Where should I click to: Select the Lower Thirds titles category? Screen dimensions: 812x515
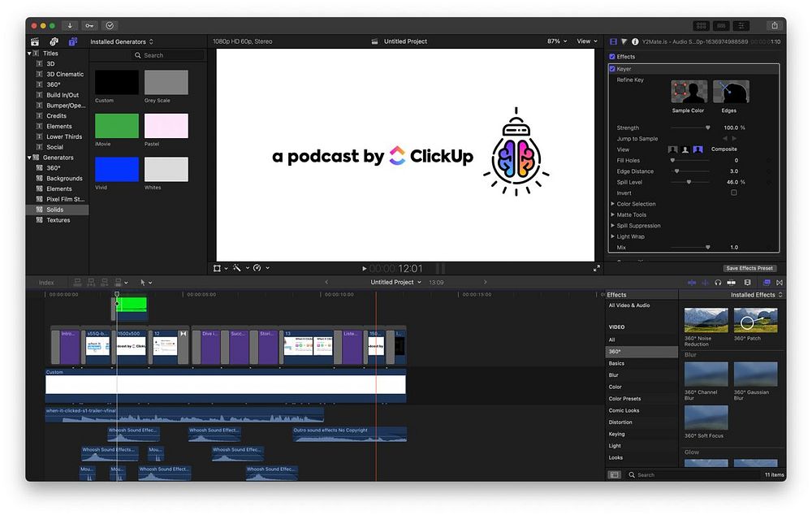(x=64, y=136)
